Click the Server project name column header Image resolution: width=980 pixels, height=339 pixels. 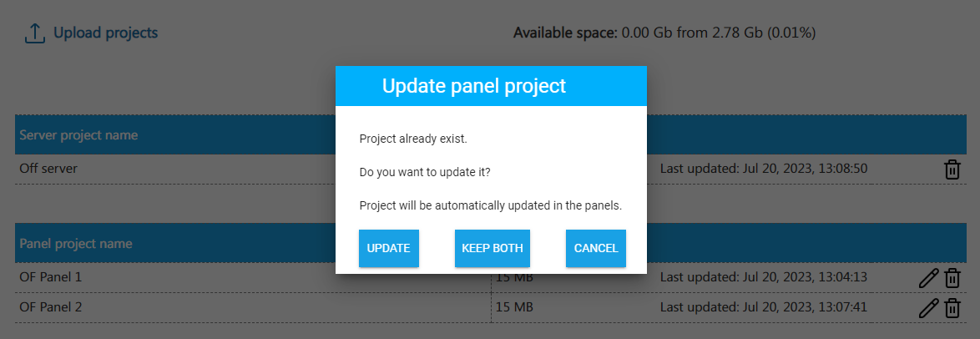click(x=79, y=135)
